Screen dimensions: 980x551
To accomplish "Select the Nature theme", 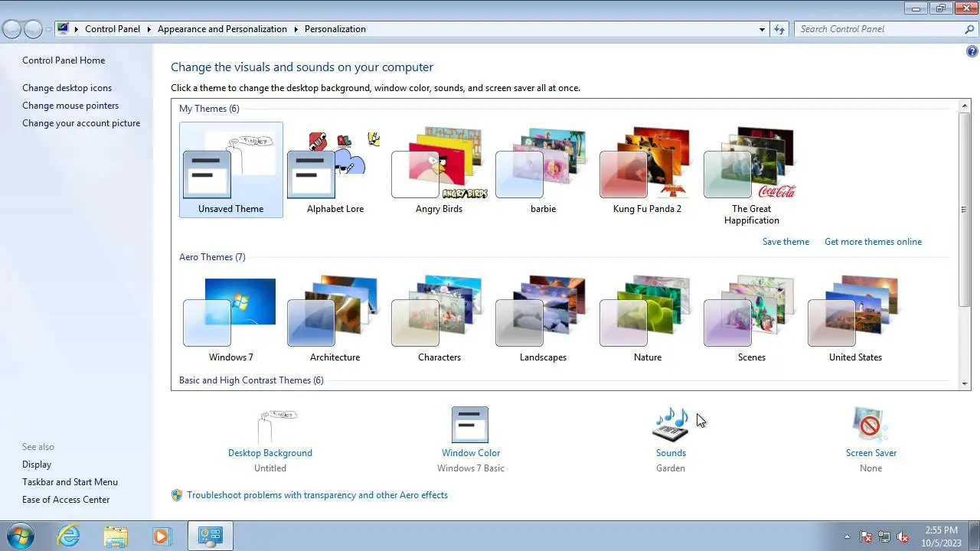I will [x=647, y=319].
